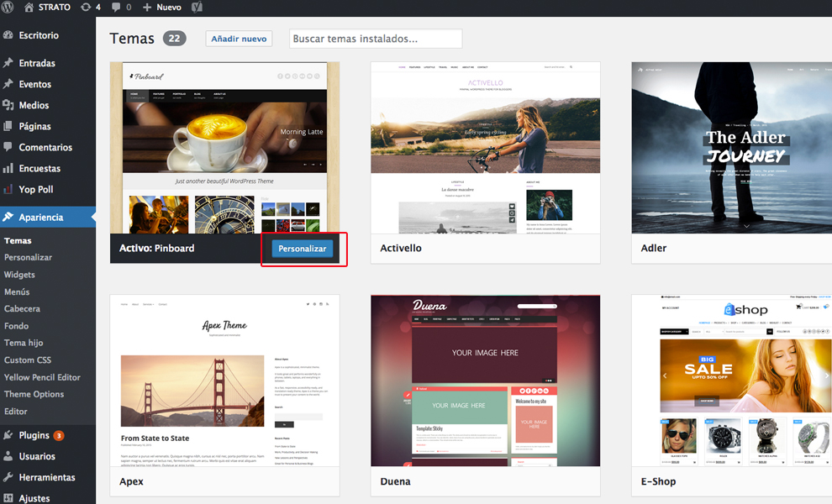832x504 pixels.
Task: Click the chart icon beside Yop Poll
Action: point(8,189)
